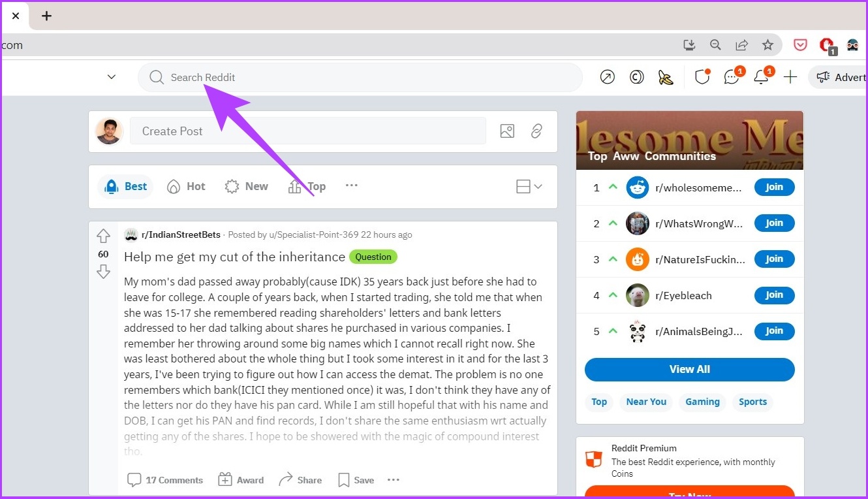Downvote the inheritance post
The width and height of the screenshot is (868, 499).
(x=103, y=272)
